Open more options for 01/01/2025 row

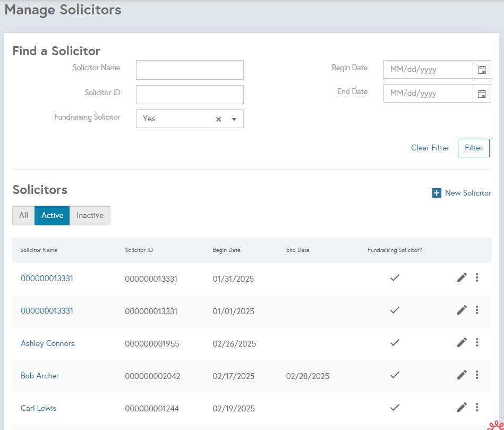[x=477, y=310]
